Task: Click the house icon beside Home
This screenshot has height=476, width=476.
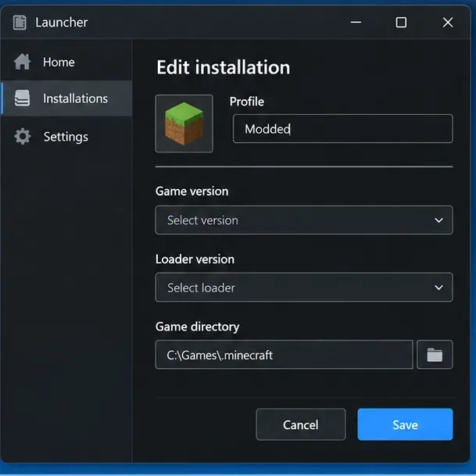Action: 22,62
